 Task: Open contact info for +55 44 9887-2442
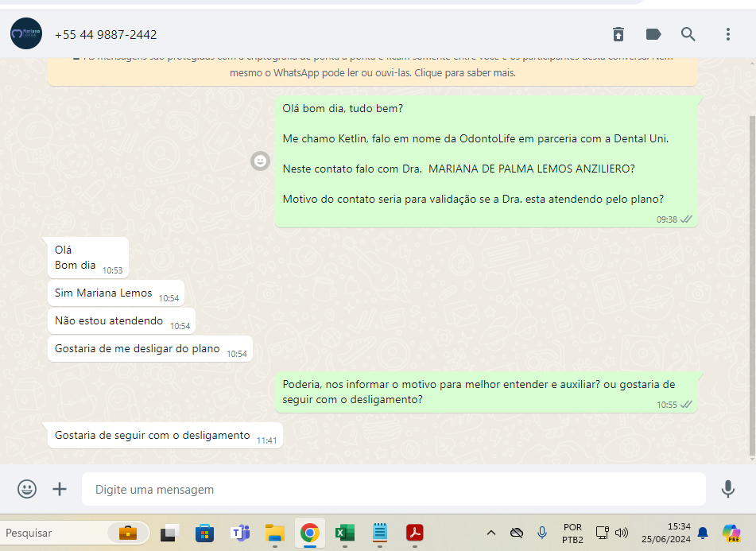(106, 35)
